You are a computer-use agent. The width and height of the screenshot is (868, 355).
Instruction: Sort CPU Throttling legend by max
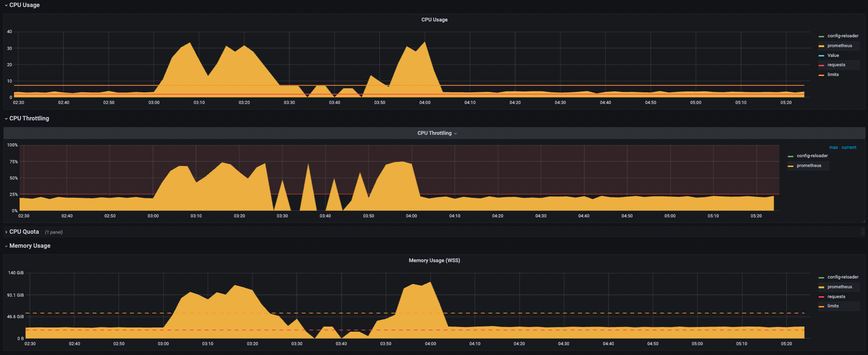click(x=833, y=147)
